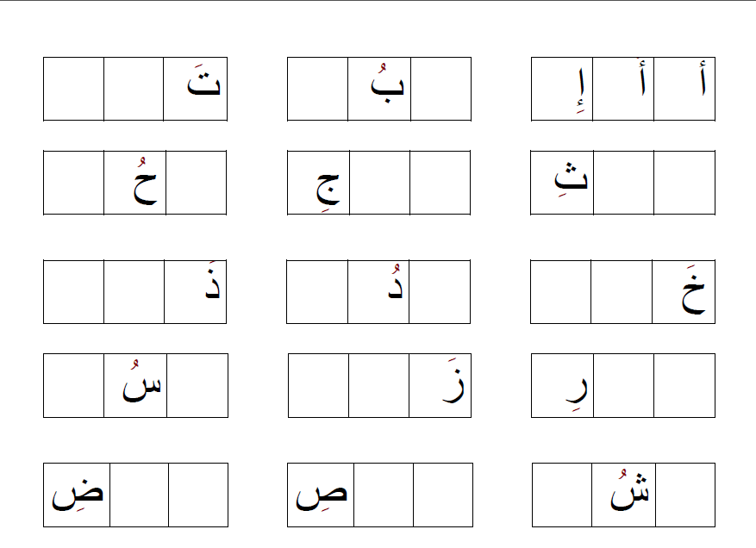The height and width of the screenshot is (548, 756).
Task: Click the cell with letter جِ
Action: click(318, 183)
